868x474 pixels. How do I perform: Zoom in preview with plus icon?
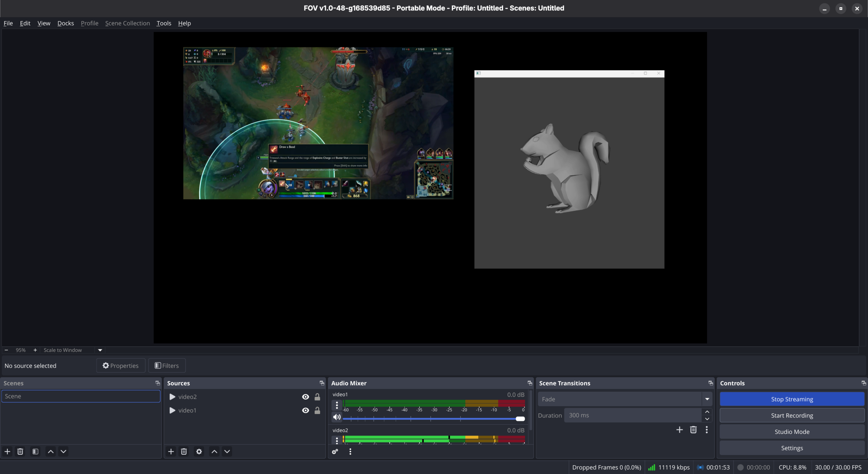(x=35, y=350)
